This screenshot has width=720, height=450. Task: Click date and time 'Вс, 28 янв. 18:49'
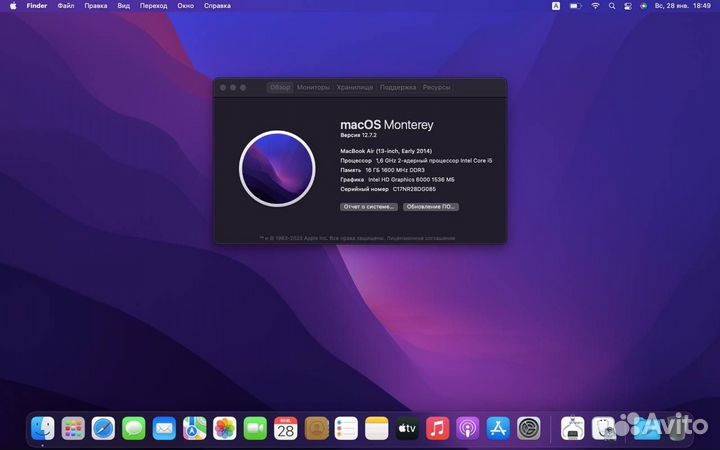(x=682, y=6)
